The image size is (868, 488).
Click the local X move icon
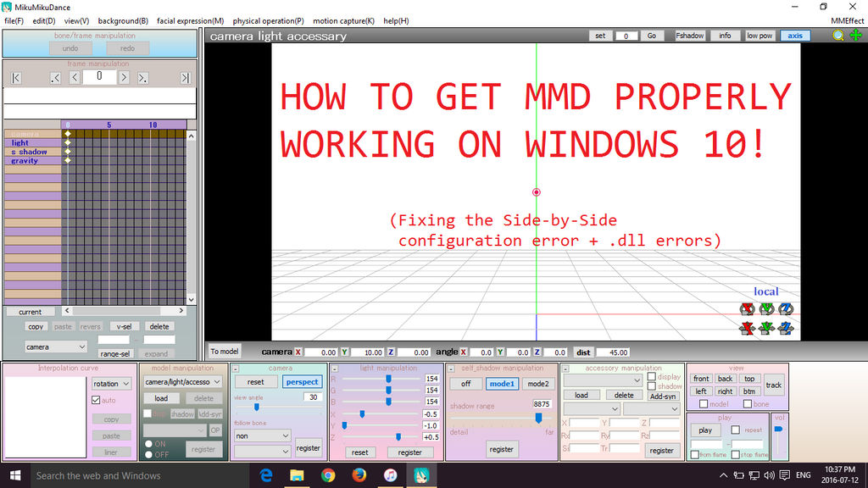click(x=748, y=328)
